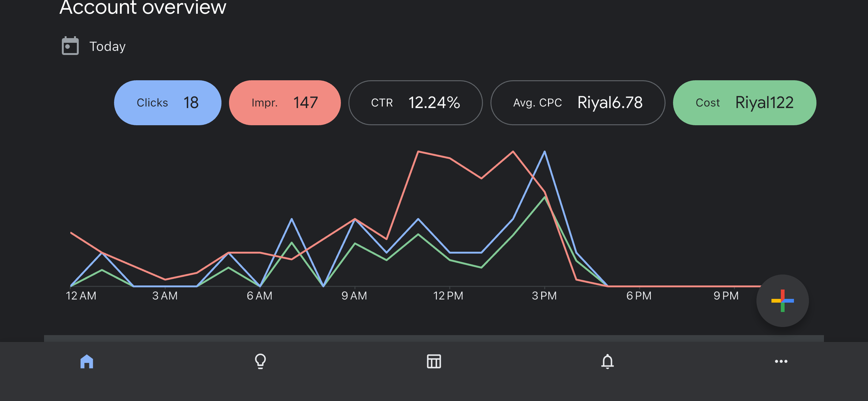Tap the calendar icon beside Today
Screen dimensions: 868x401
click(70, 46)
